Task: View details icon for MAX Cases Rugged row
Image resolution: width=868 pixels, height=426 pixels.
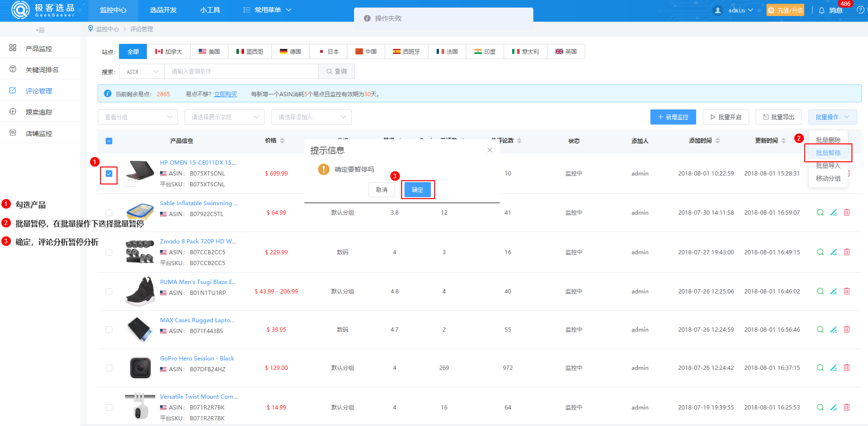Action: click(x=820, y=329)
